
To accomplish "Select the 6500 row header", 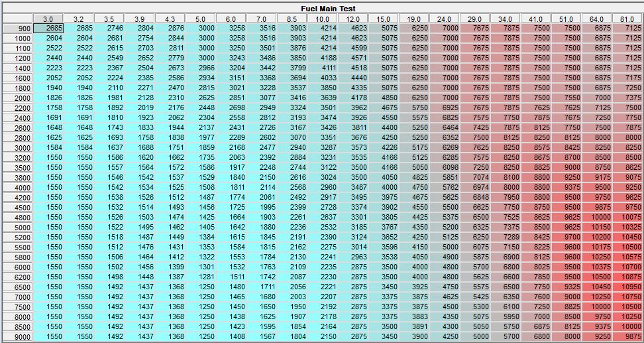I will click(x=18, y=287).
